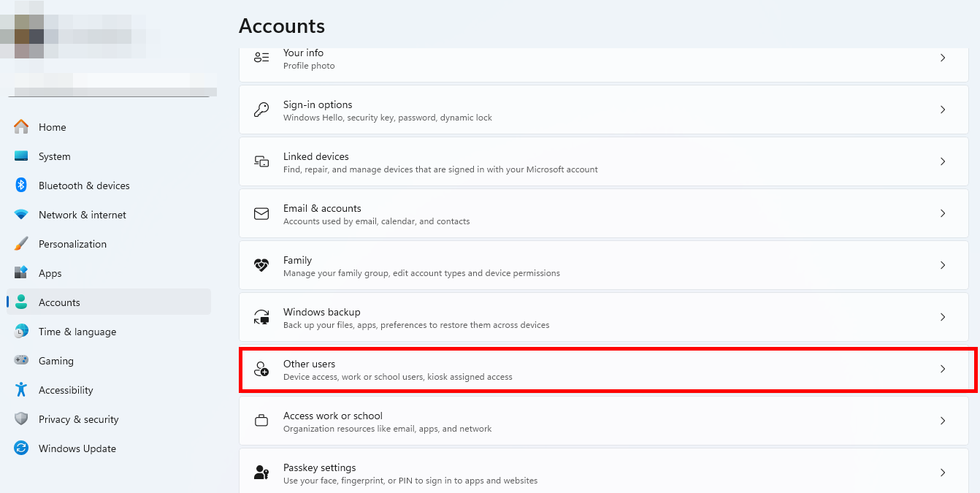Click the Privacy & security shield icon
Screen dimensions: 980x493
pos(21,419)
